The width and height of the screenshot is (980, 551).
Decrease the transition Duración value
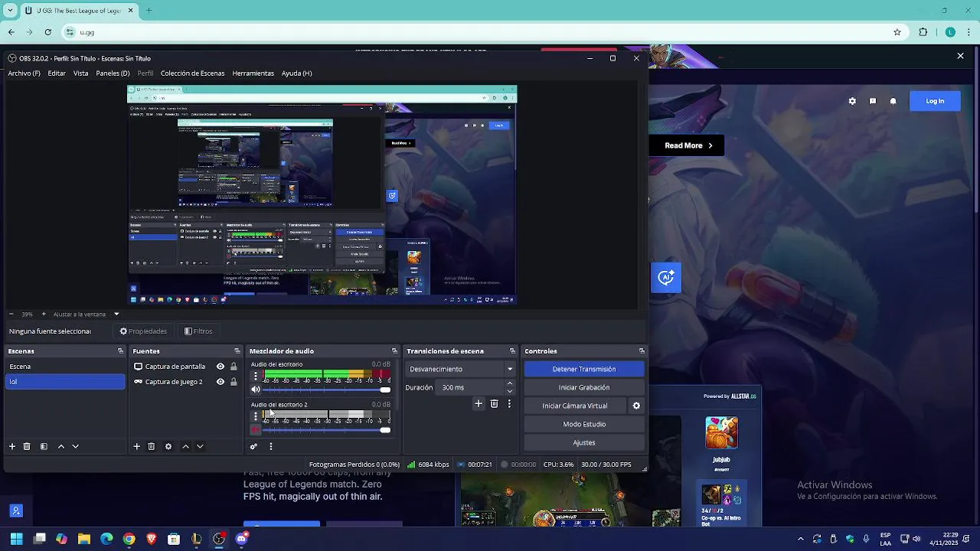click(510, 391)
